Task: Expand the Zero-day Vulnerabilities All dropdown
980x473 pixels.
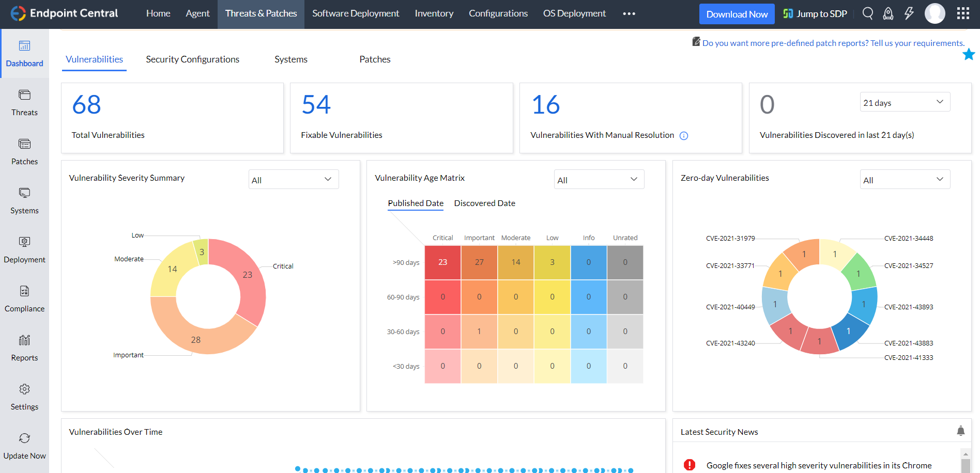Action: tap(905, 179)
